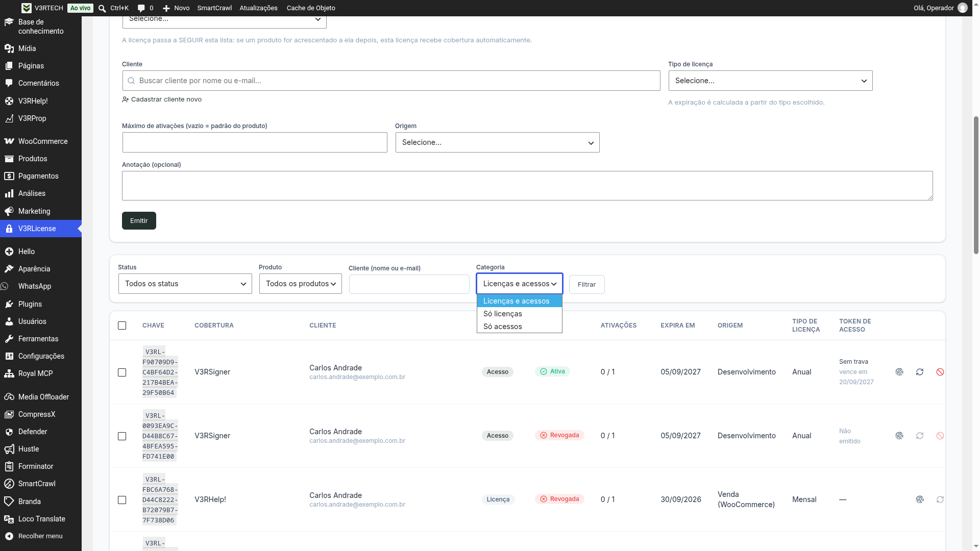Image resolution: width=980 pixels, height=551 pixels.
Task: Check the row for key V3RL-FBC6A768
Action: pos(122,500)
